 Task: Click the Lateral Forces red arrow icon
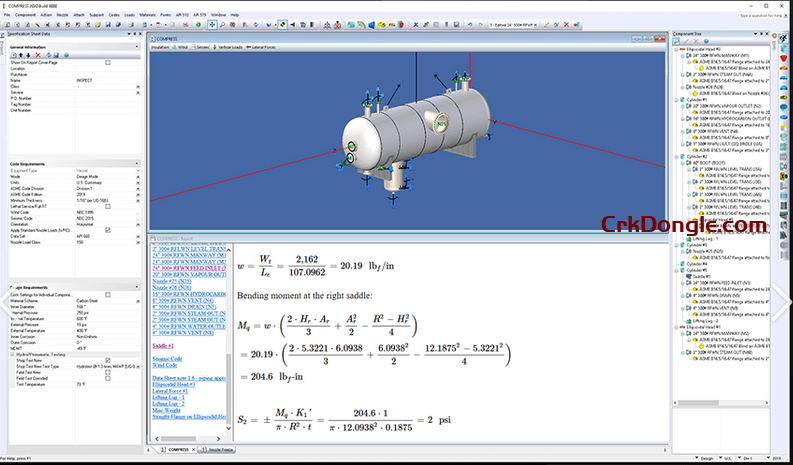pos(248,47)
